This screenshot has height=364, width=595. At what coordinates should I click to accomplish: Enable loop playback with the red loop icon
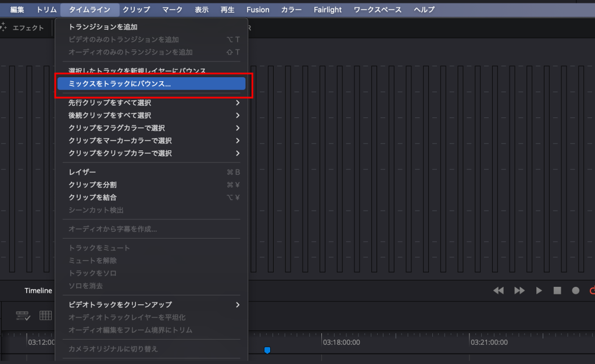(592, 290)
